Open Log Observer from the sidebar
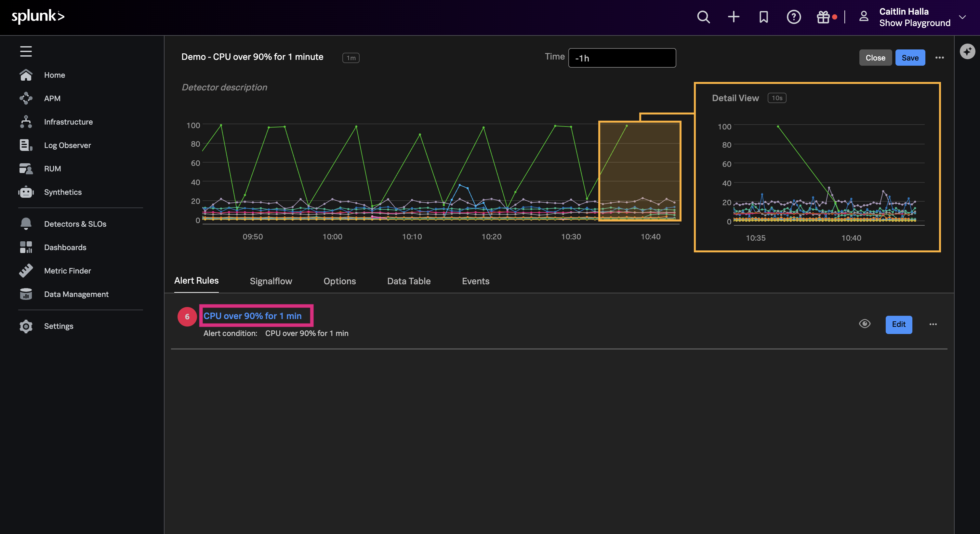980x534 pixels. [25, 145]
